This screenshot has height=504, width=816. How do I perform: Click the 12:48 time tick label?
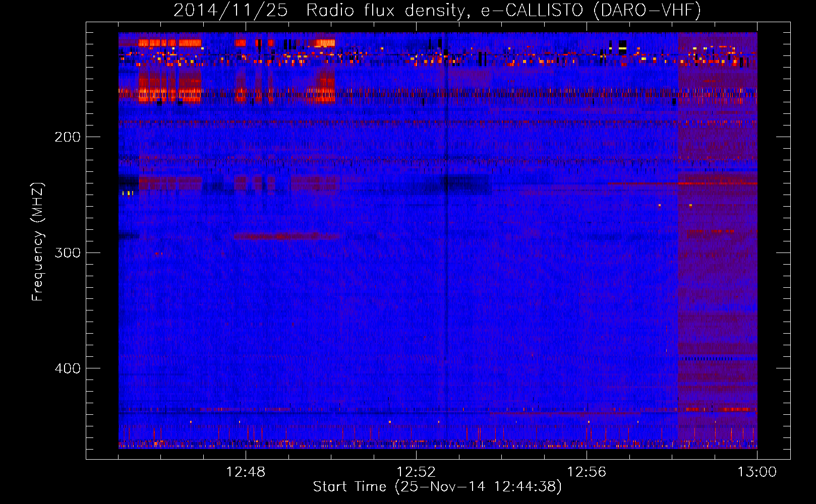pyautogui.click(x=246, y=472)
